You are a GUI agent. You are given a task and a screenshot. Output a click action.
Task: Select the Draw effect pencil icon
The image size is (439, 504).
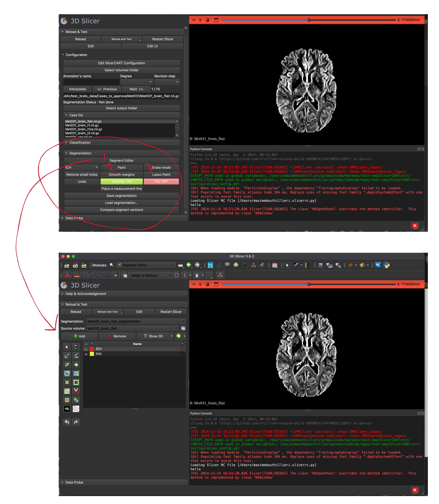tap(76, 356)
